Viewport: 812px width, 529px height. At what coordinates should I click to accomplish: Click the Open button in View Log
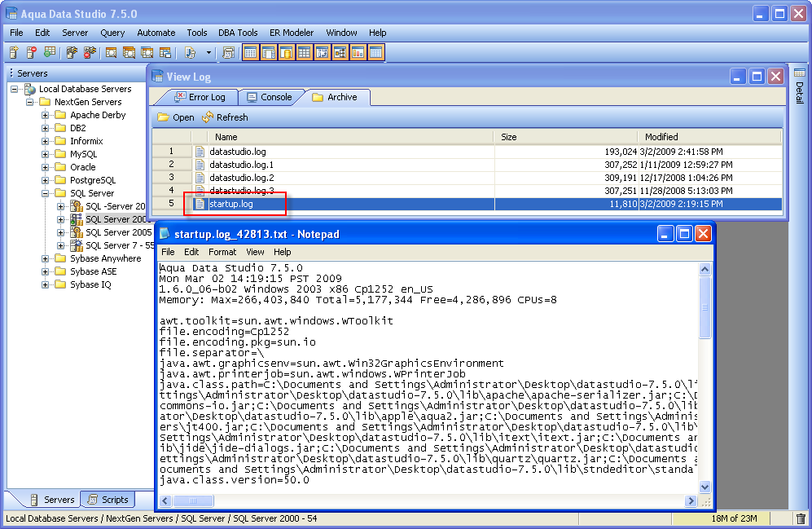[176, 117]
